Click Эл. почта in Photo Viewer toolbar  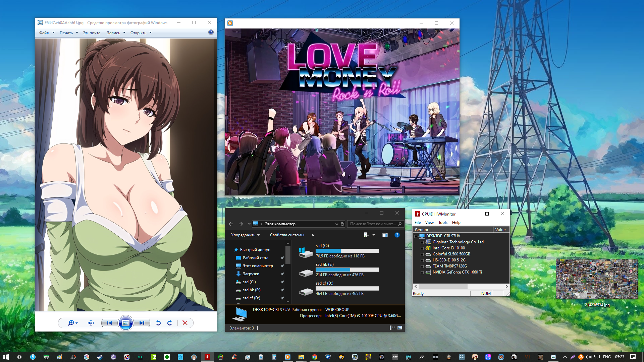pos(92,33)
